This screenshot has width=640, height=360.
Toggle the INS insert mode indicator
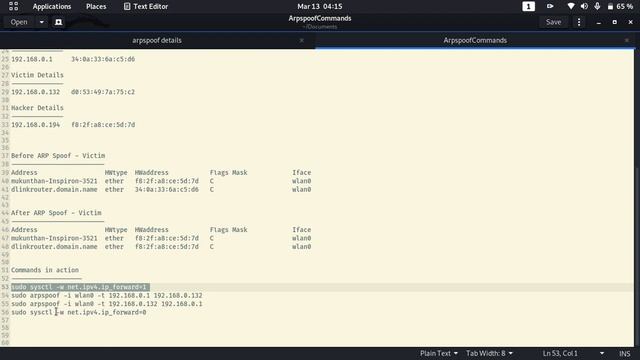624,353
